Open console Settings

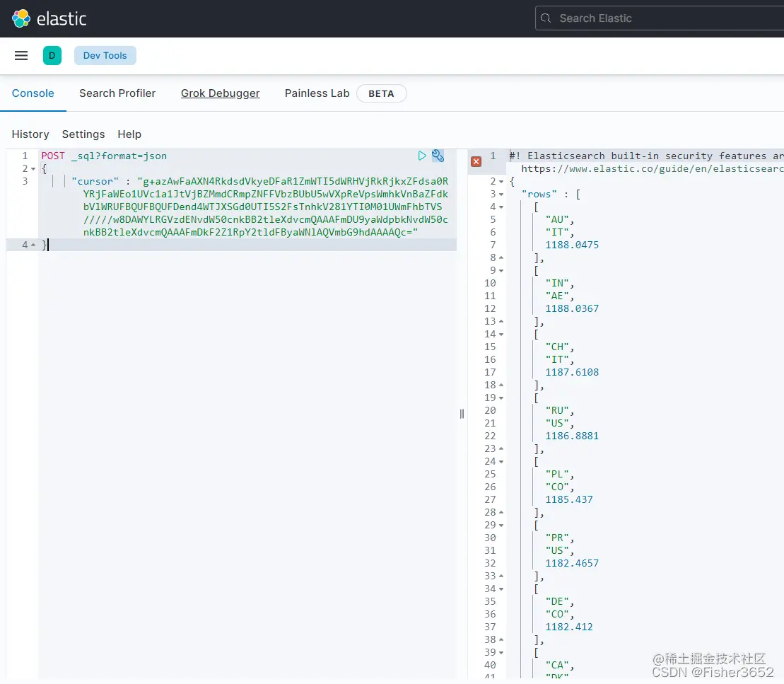83,134
